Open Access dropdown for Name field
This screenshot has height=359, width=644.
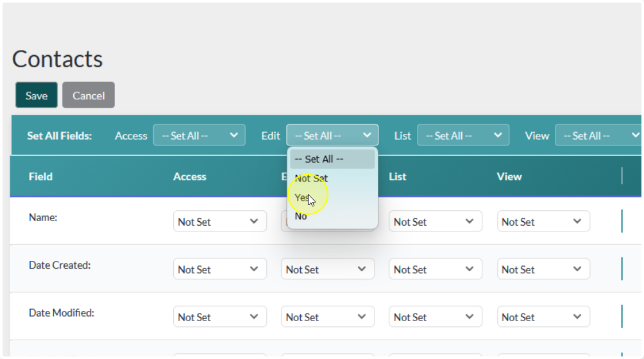click(x=219, y=222)
